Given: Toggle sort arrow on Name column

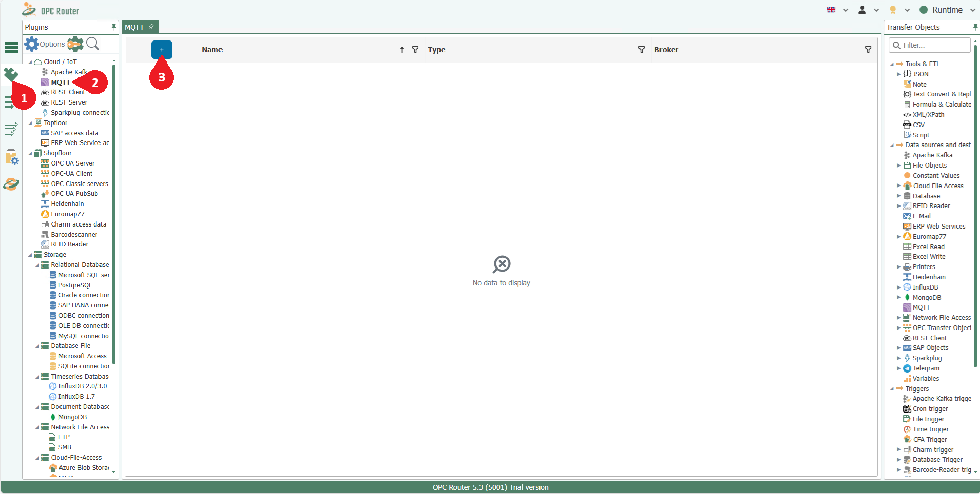Looking at the screenshot, I should [x=402, y=50].
